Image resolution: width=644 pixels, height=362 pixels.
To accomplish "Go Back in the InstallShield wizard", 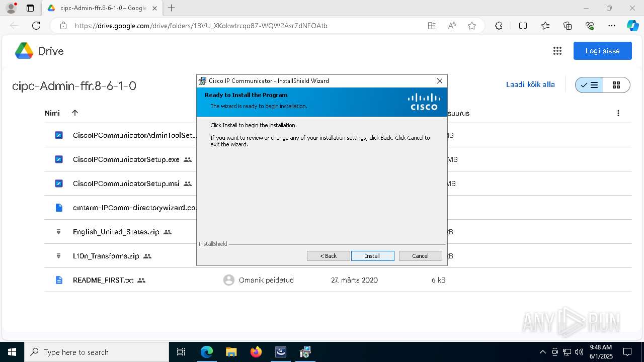I will pos(328,256).
